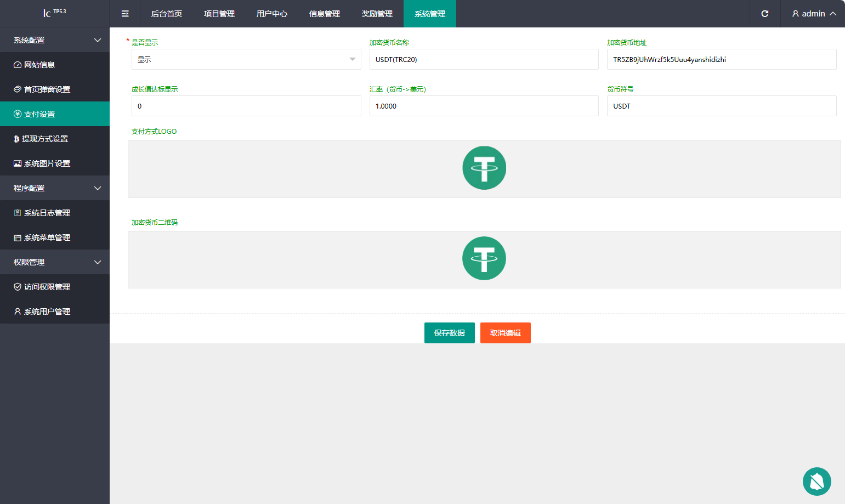Collapse the 程序配置 sidebar group

[55, 188]
